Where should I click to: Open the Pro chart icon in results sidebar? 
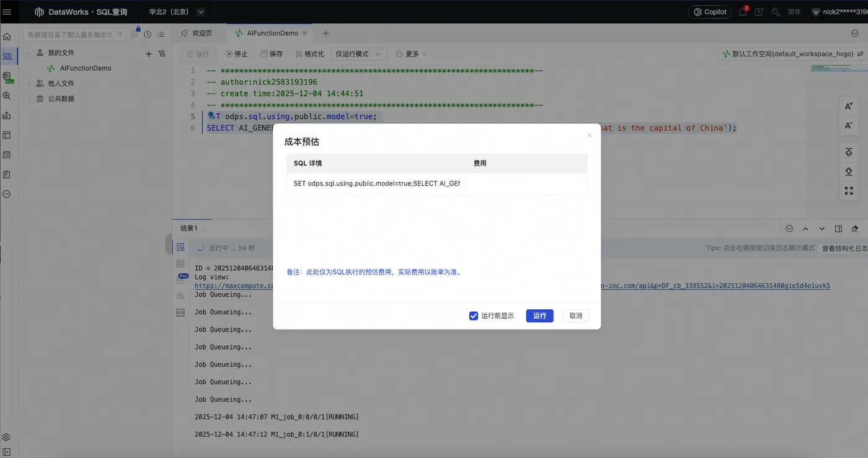[x=183, y=278]
